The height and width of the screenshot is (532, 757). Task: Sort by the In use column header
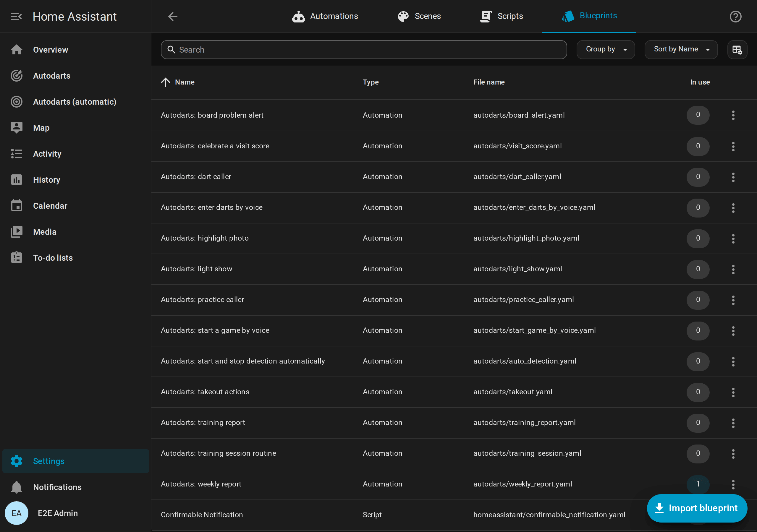coord(700,82)
